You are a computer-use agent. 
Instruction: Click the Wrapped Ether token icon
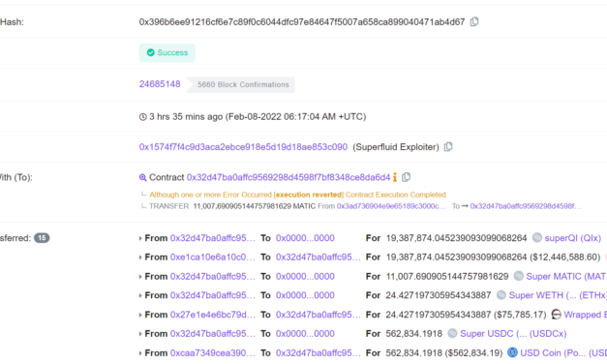coord(556,314)
